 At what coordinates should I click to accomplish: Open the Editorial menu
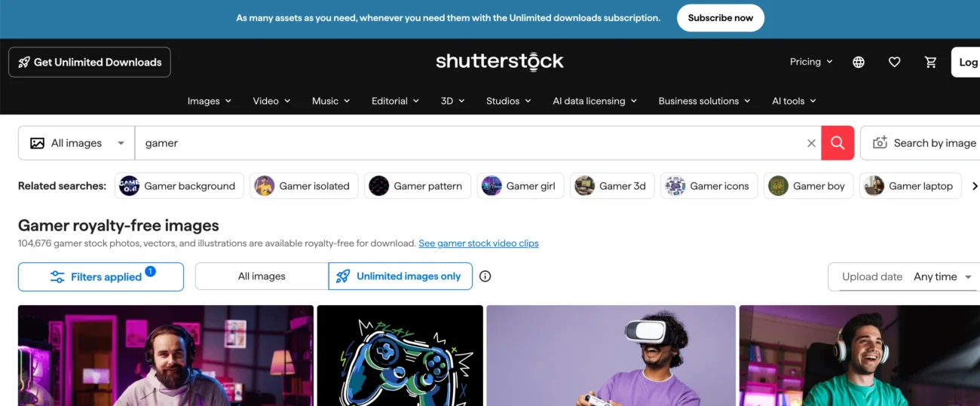[394, 101]
